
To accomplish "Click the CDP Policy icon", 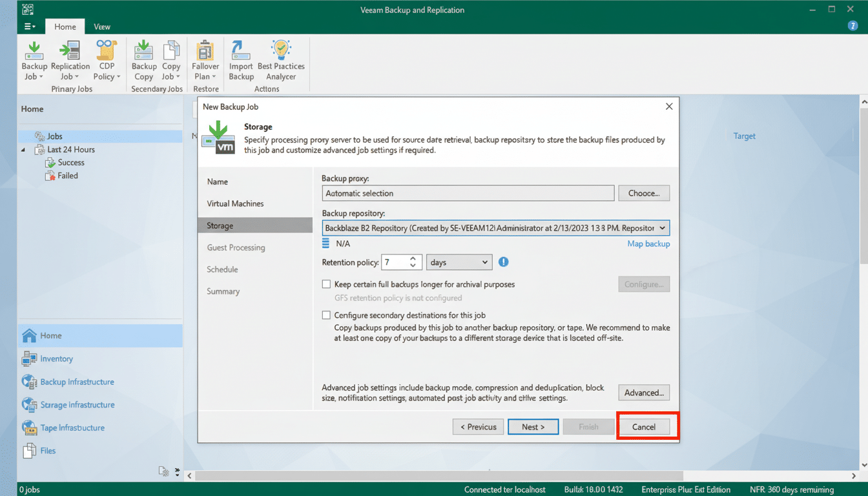I will coord(105,61).
